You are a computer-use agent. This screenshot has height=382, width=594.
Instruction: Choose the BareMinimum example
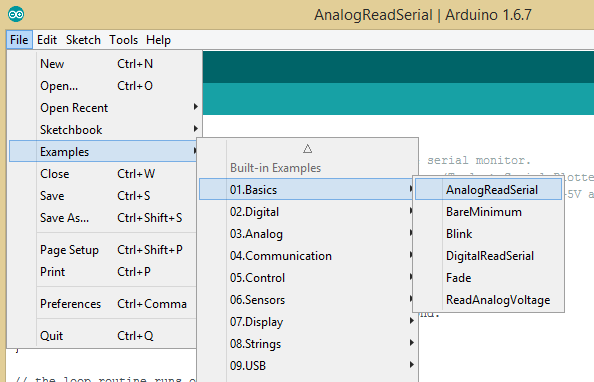tap(488, 212)
